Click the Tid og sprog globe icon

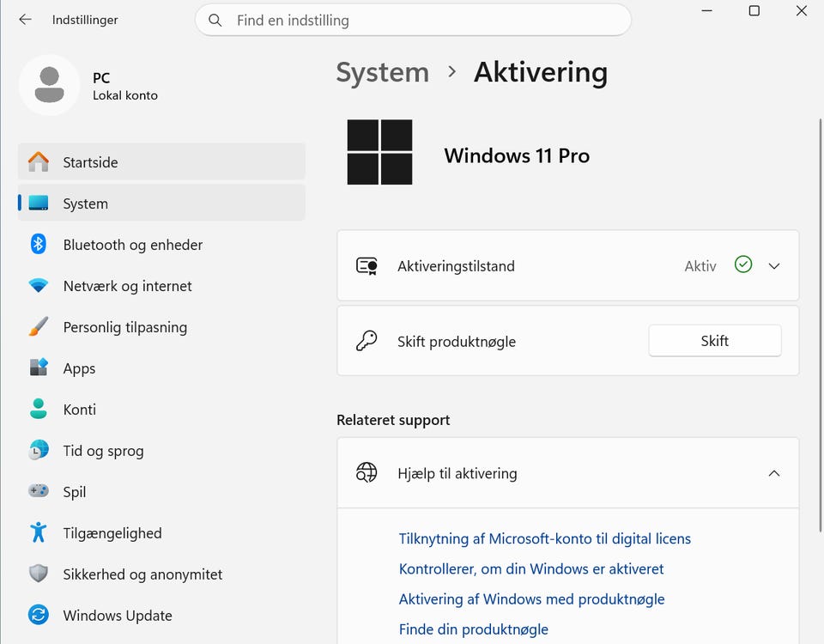point(39,450)
